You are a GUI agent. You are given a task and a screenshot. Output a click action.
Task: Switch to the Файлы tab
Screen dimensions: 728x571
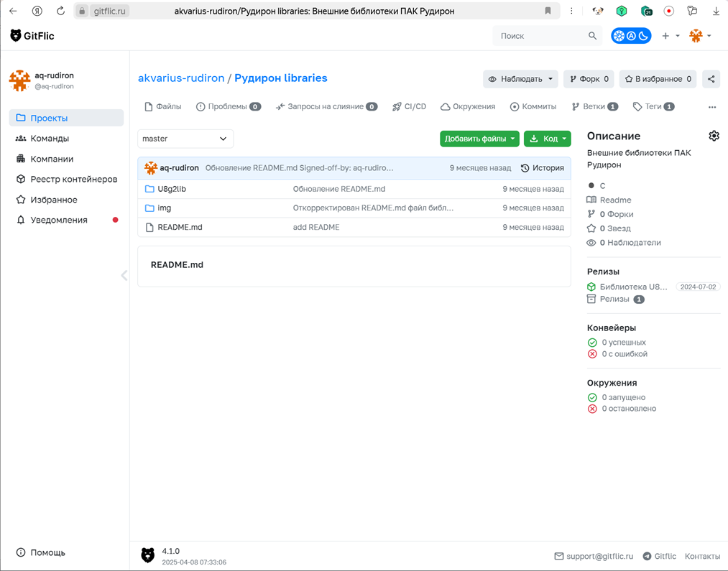(163, 107)
